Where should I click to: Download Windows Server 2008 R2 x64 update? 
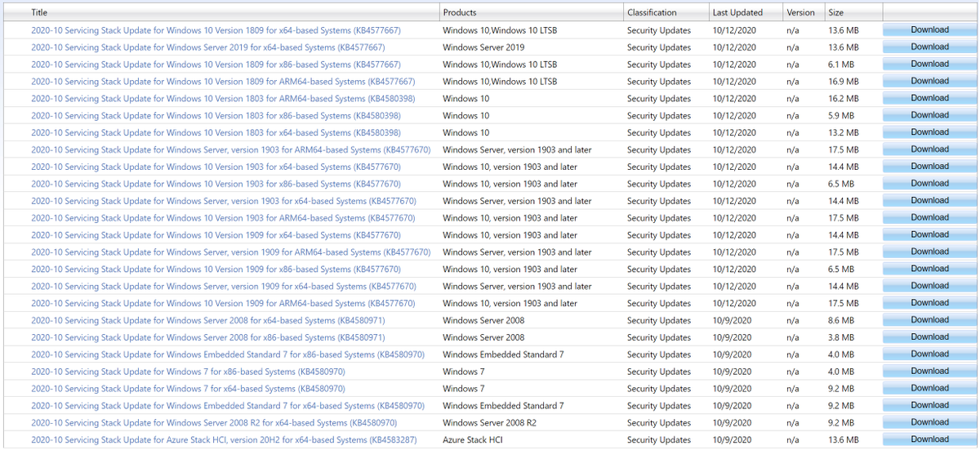(x=930, y=424)
